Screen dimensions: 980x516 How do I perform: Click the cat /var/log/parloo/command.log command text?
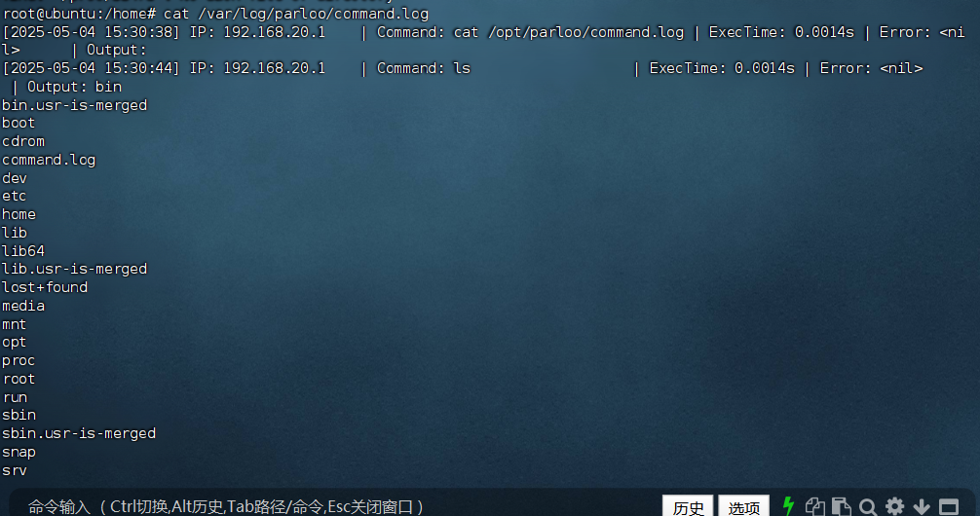pos(295,14)
